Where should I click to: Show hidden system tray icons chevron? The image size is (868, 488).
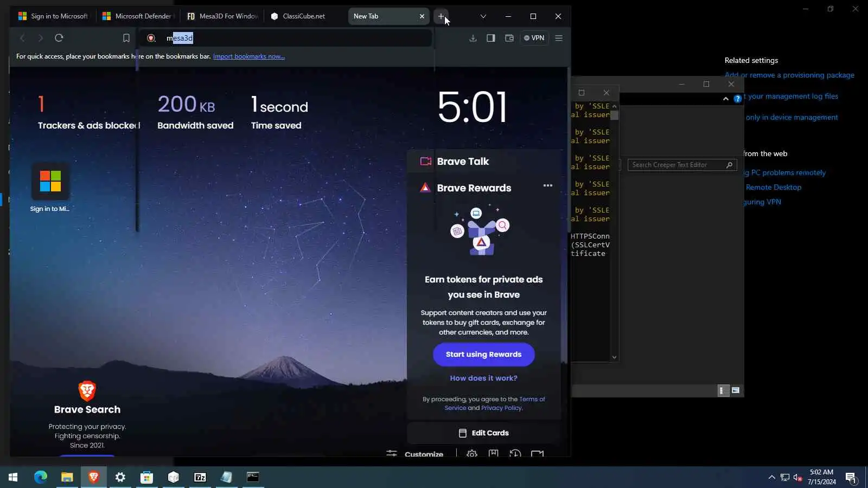coord(771,477)
